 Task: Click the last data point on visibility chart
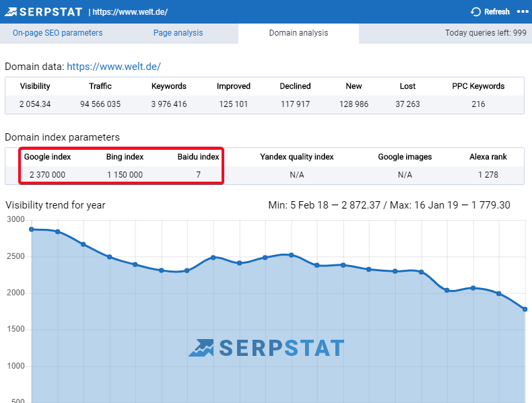[x=525, y=309]
